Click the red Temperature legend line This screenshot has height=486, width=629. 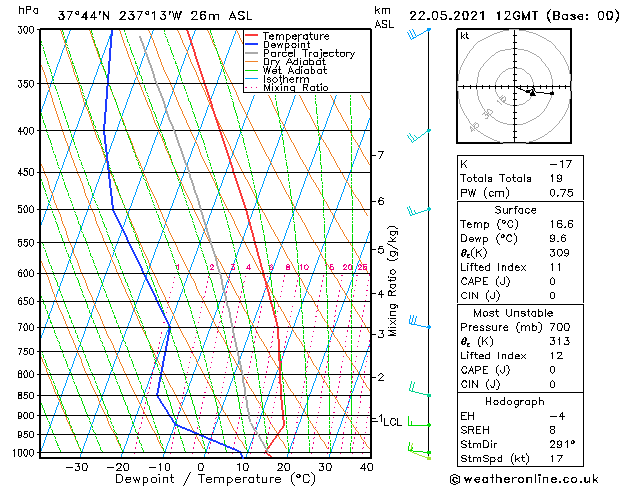[251, 36]
